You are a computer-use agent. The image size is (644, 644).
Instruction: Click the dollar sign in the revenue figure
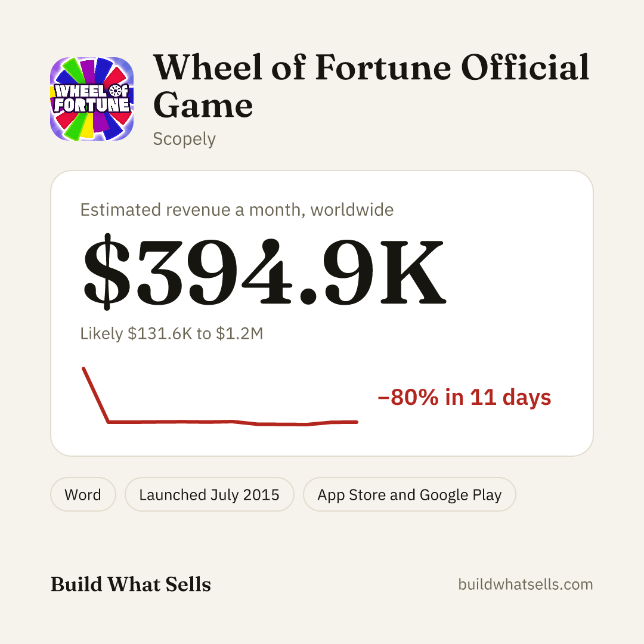coord(107,271)
